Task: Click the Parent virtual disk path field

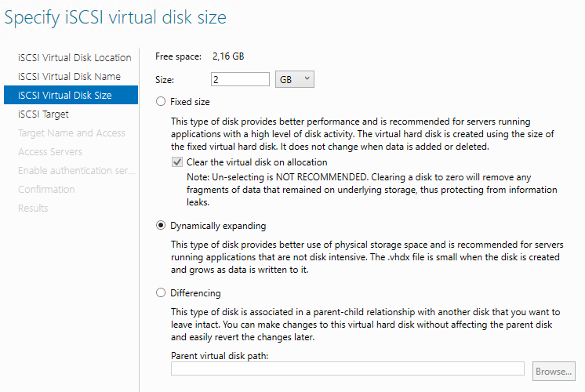Action: click(347, 369)
